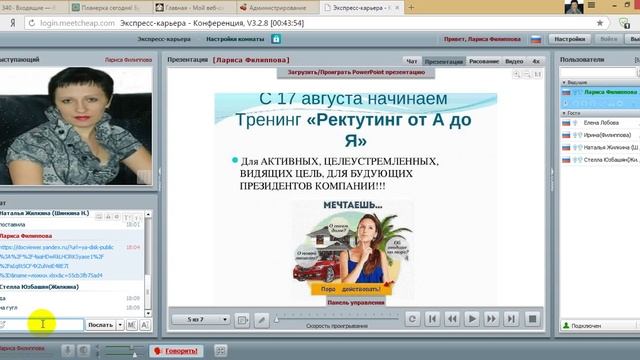Open the dropdown arrow next to Послать
Viewport: 640px width, 360px height.
120,325
